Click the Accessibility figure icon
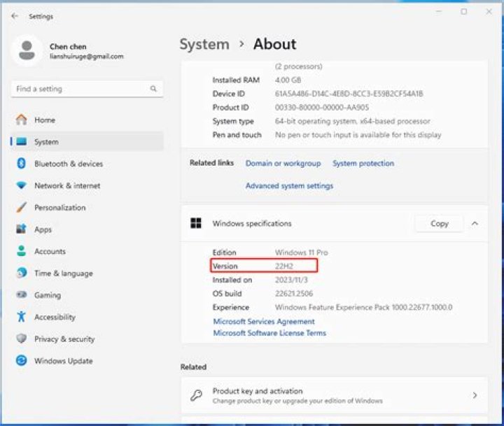 [x=22, y=316]
